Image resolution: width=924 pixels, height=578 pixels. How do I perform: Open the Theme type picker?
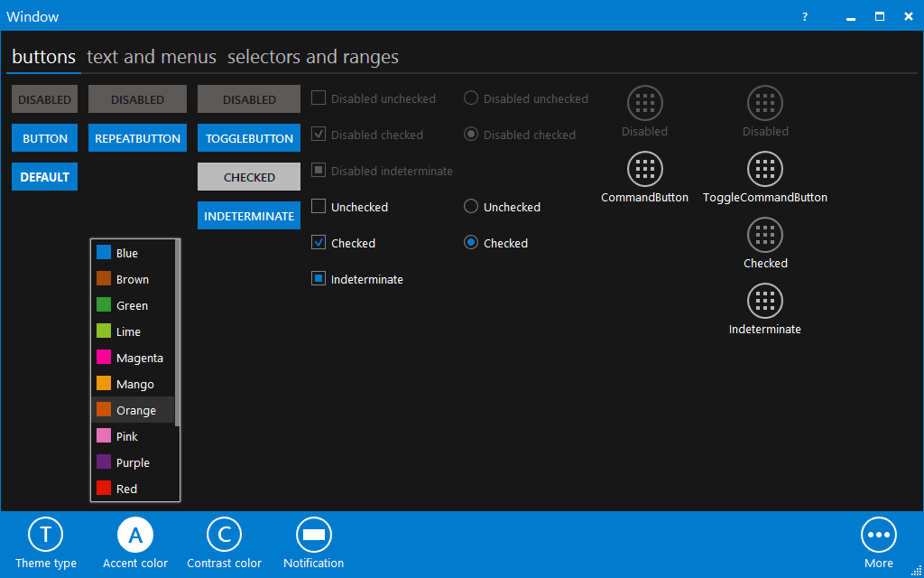pos(46,534)
